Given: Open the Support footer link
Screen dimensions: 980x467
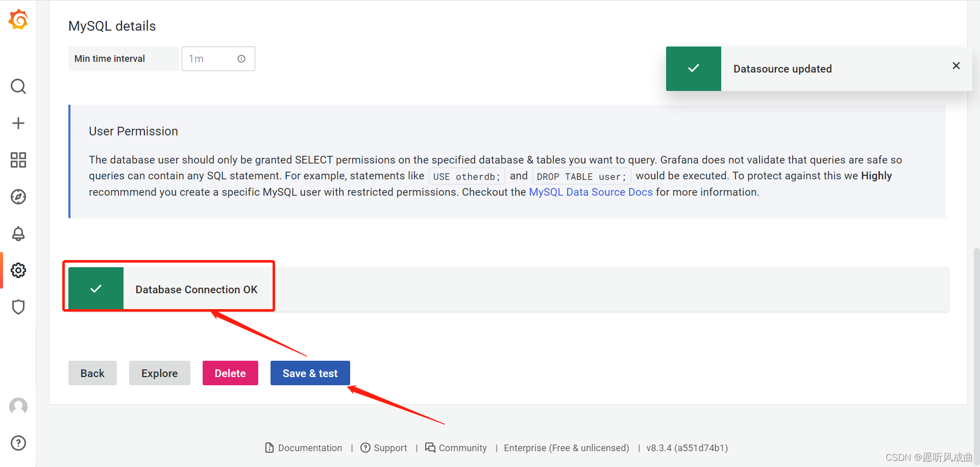Looking at the screenshot, I should 384,448.
